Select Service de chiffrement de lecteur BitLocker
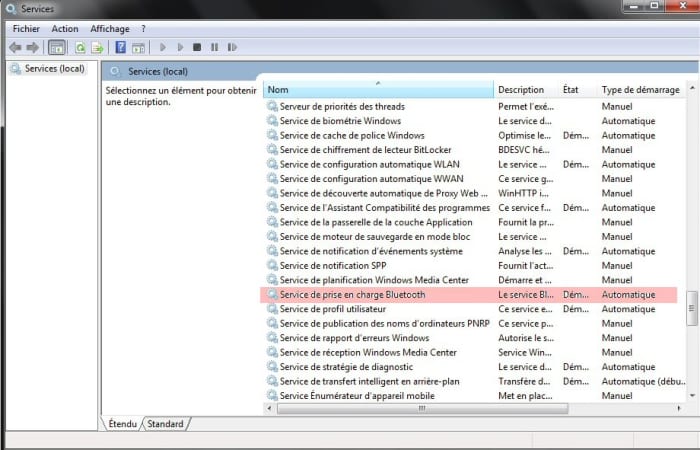The width and height of the screenshot is (700, 450). click(474, 150)
